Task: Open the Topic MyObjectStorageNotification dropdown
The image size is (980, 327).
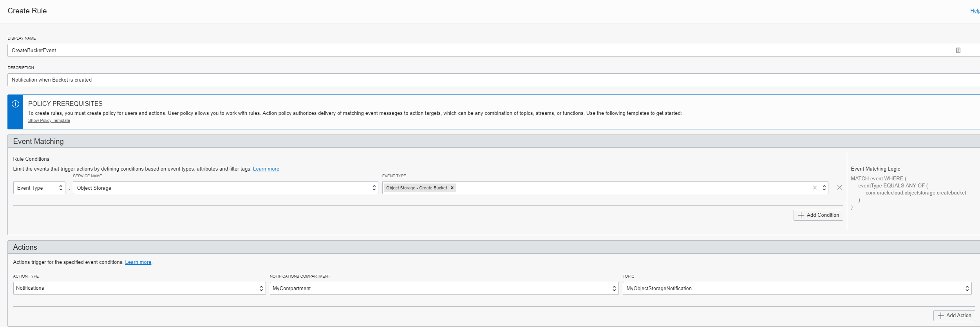Action: [797, 288]
